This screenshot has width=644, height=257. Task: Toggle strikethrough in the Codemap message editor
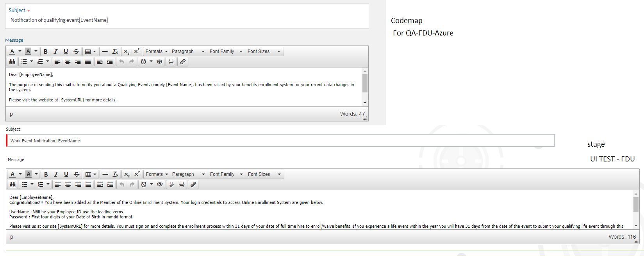tap(76, 51)
